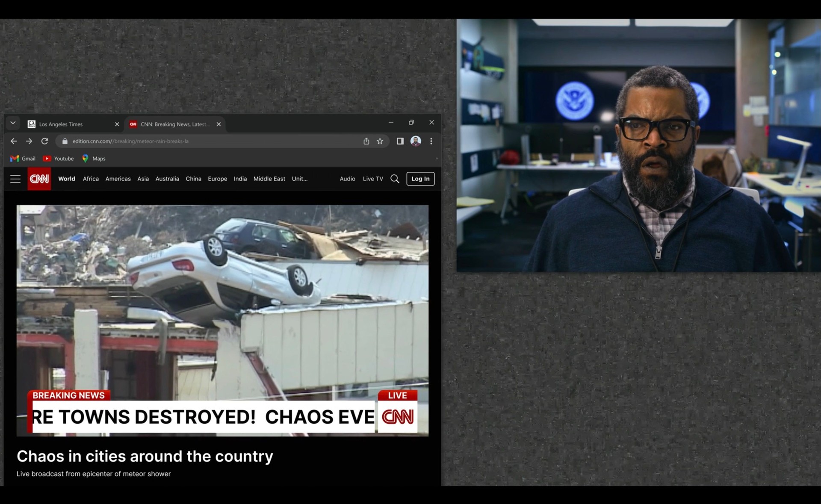Image resolution: width=821 pixels, height=504 pixels.
Task: Open the Live TV link
Action: [x=373, y=179]
